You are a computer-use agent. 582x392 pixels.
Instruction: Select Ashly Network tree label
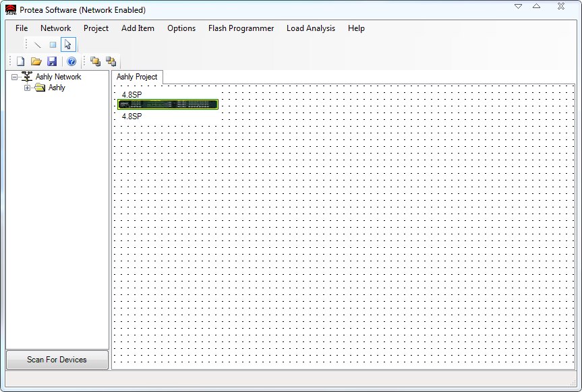coord(58,77)
